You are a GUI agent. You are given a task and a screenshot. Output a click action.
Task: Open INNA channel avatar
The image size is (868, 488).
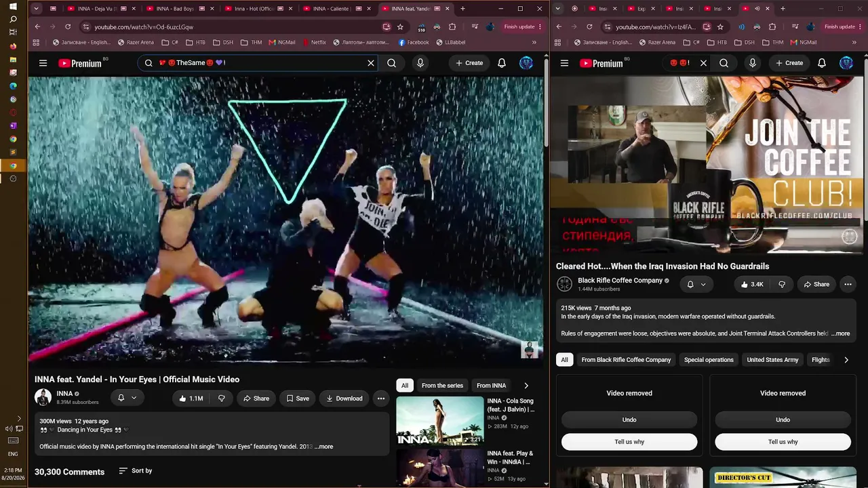(43, 398)
